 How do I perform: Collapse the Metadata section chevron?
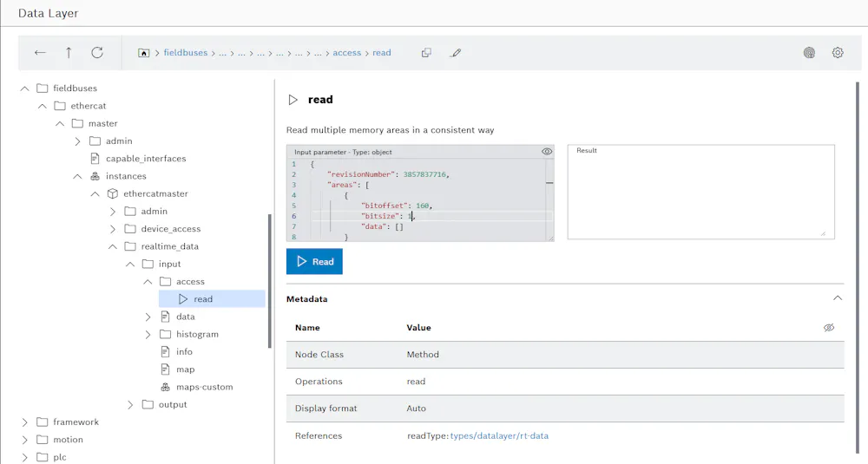tap(838, 298)
